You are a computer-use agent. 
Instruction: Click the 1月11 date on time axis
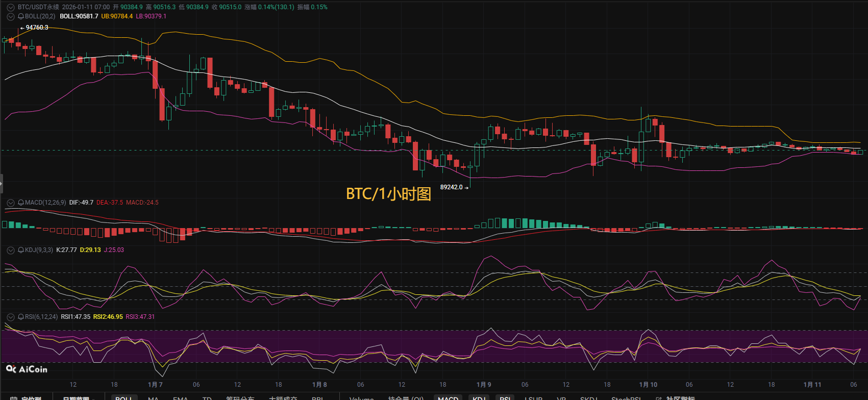coord(812,385)
